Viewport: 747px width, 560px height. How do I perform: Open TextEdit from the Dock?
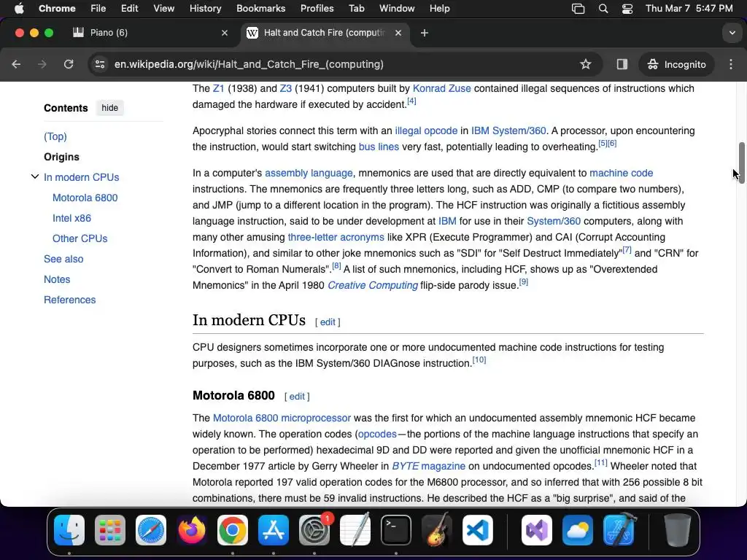point(355,530)
